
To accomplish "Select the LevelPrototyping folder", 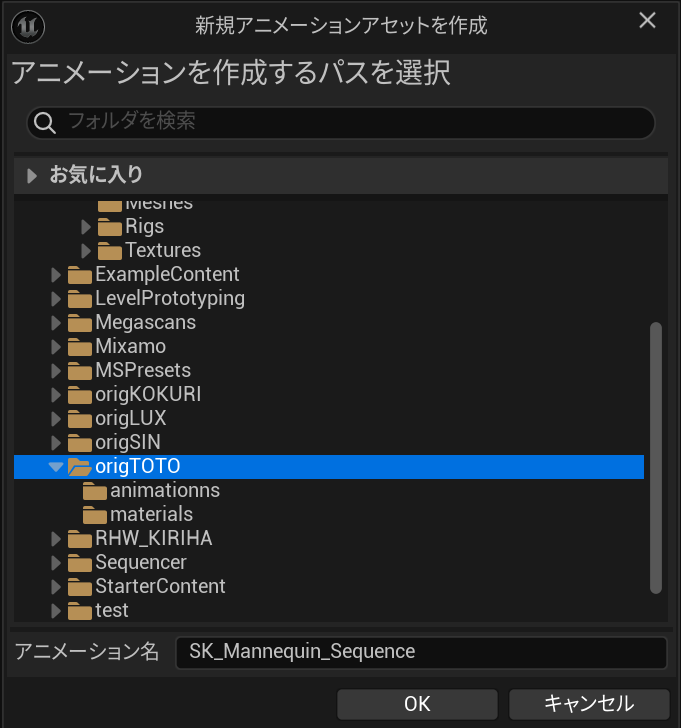I will 169,298.
